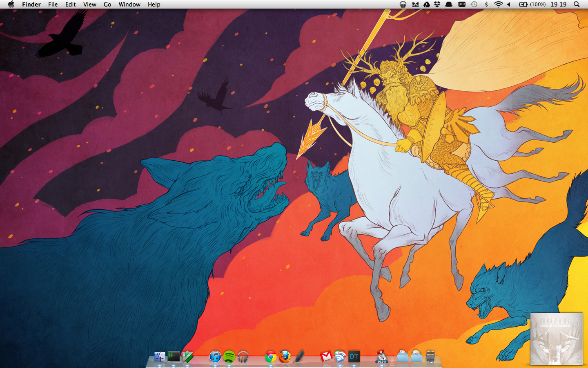Launch Spotify from the Dock
The height and width of the screenshot is (368, 588).
click(x=229, y=357)
